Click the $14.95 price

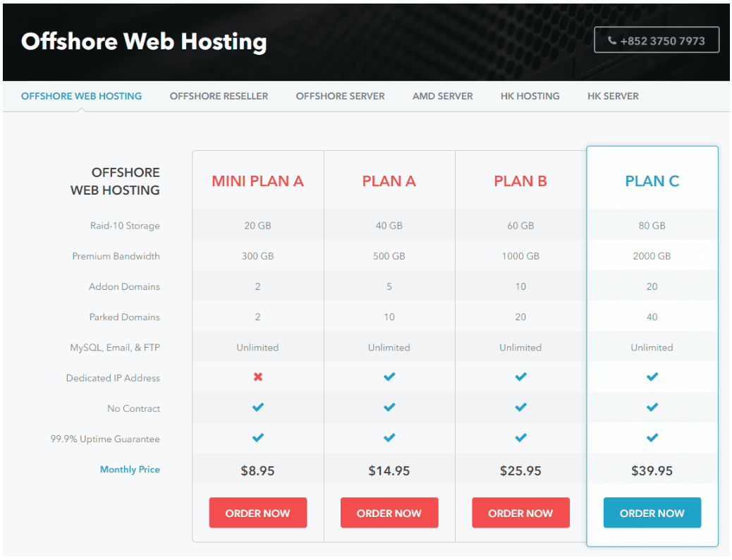[x=389, y=471]
